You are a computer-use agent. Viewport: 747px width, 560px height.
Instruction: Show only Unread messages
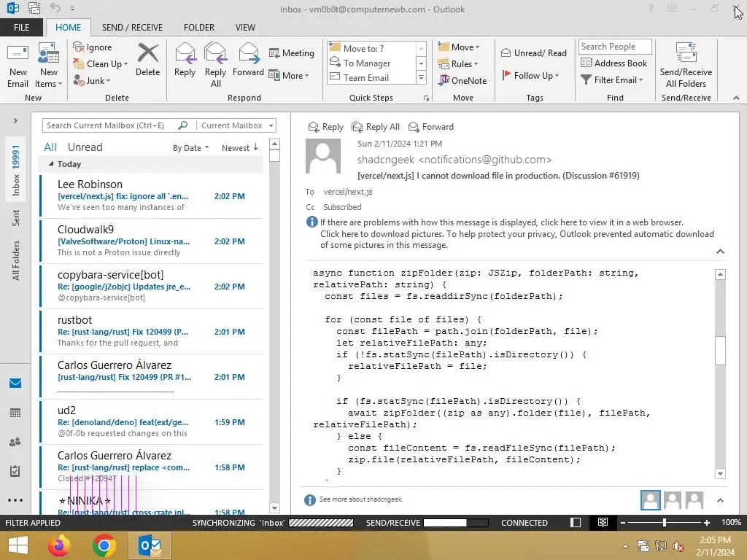pos(85,147)
